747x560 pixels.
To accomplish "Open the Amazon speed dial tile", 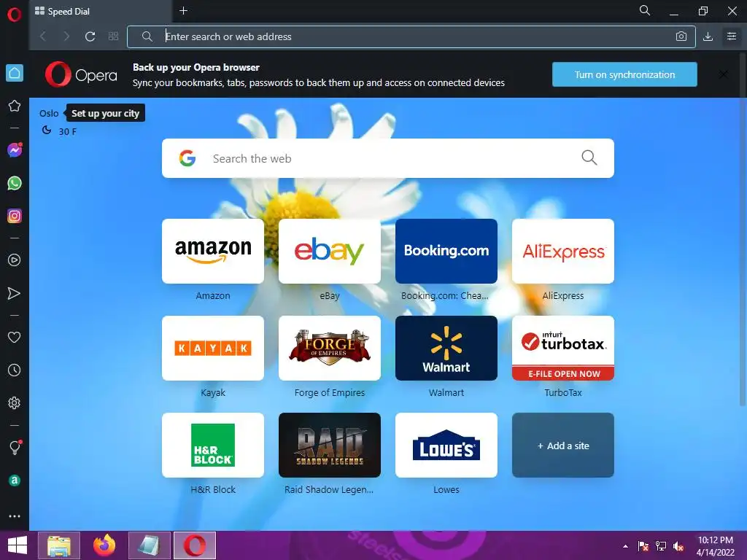I will tap(213, 251).
